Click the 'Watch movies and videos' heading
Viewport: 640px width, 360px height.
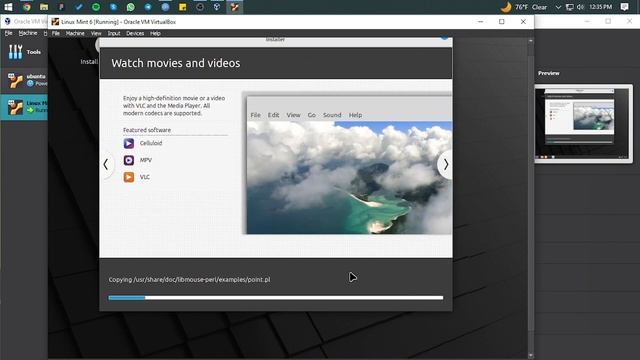[x=176, y=63]
